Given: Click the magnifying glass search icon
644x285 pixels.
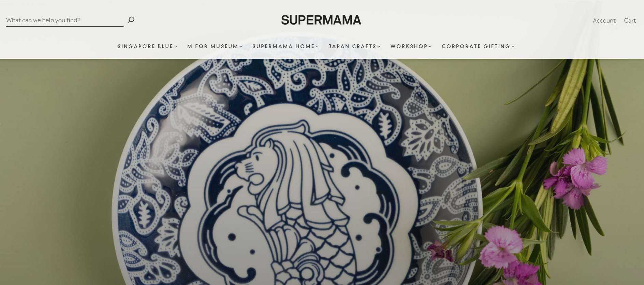Looking at the screenshot, I should pyautogui.click(x=131, y=20).
